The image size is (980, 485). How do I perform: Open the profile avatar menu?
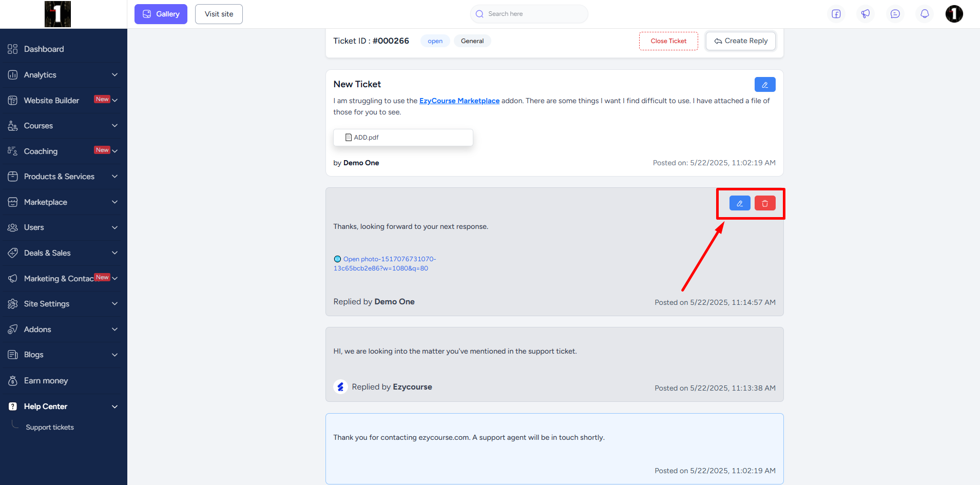tap(954, 14)
